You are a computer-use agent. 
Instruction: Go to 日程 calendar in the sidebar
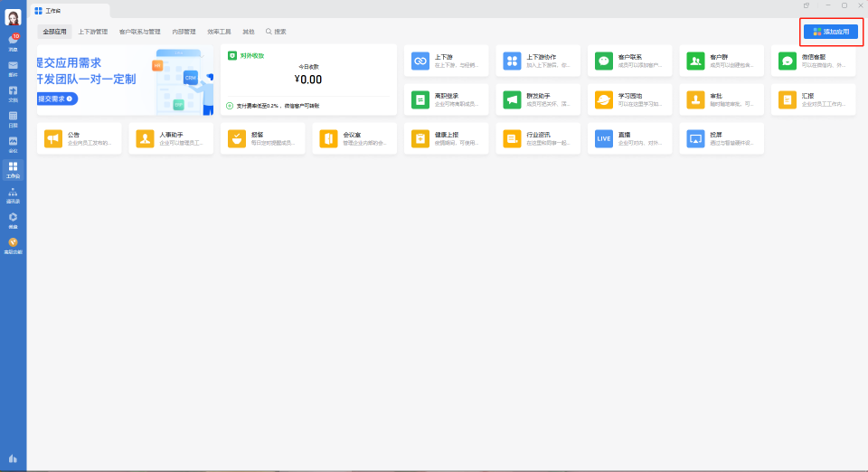tap(13, 118)
